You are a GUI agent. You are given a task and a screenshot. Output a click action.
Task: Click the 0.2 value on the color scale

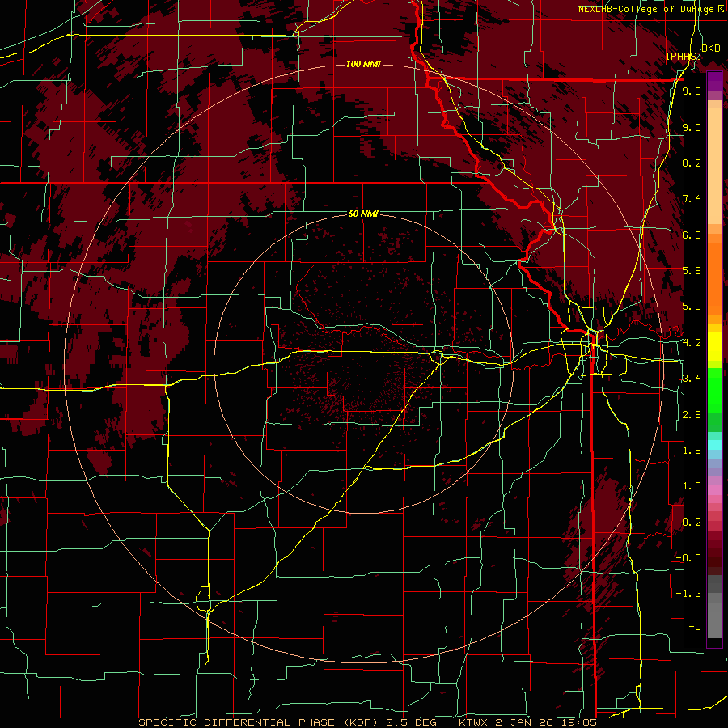click(x=692, y=523)
